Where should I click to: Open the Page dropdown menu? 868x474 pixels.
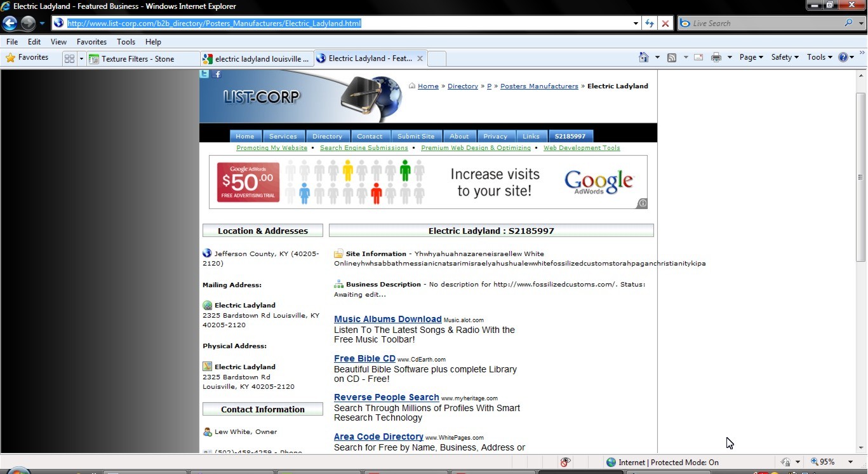[x=751, y=57]
